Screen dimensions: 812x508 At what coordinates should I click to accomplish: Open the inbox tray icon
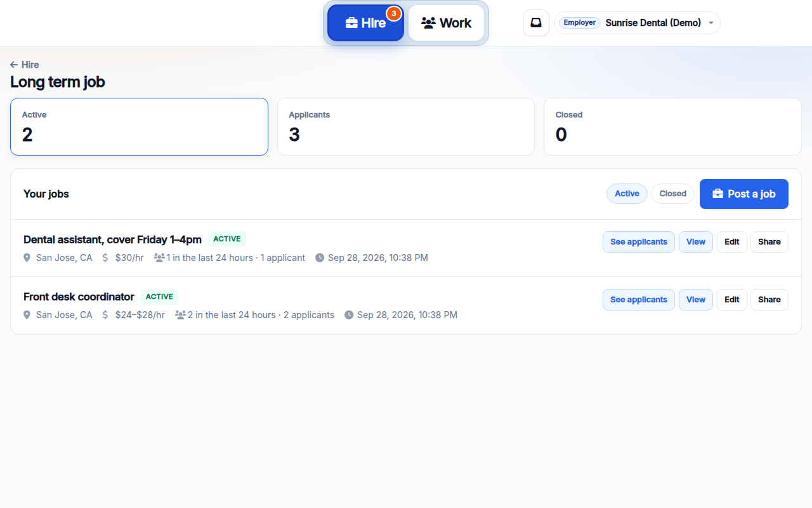[x=536, y=23]
